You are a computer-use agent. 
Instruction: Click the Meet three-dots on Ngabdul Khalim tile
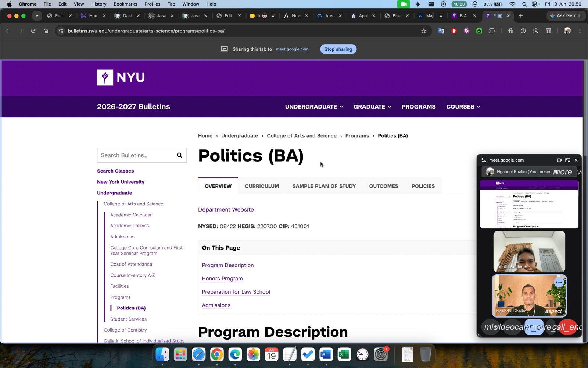tap(559, 282)
